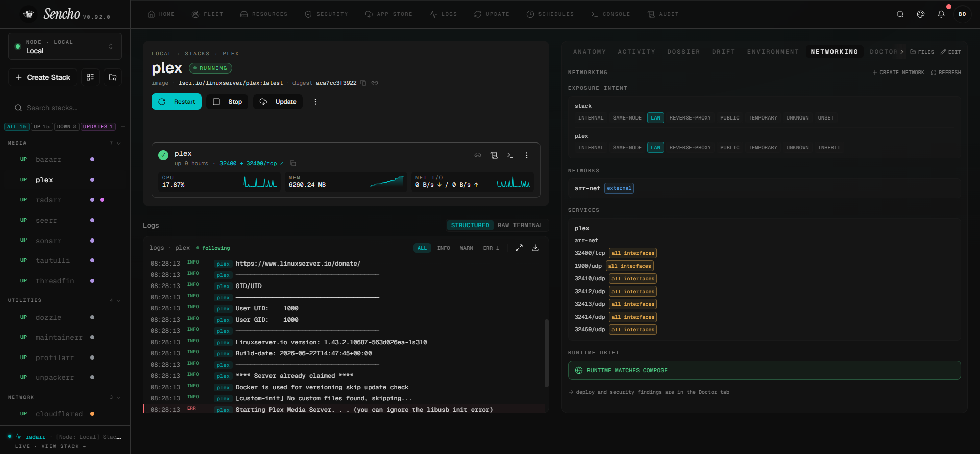The width and height of the screenshot is (980, 454).
Task: Click the Sencho logo icon
Action: point(29,14)
